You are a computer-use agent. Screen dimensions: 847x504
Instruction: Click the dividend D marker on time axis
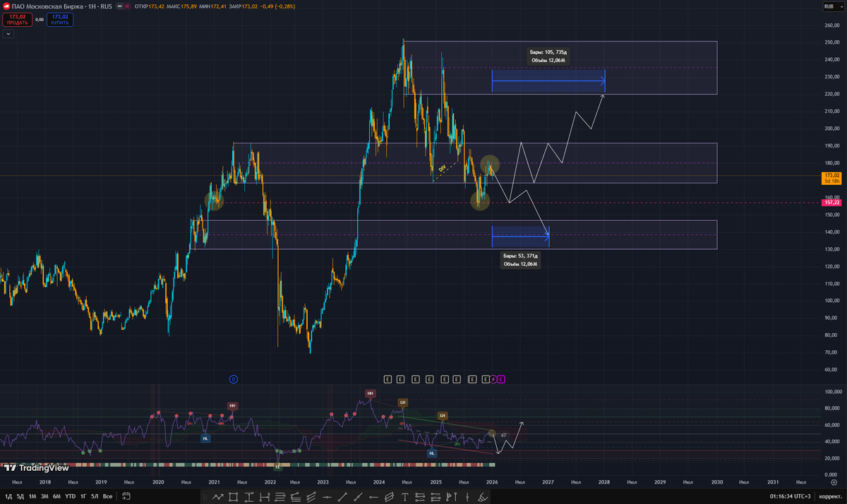(x=233, y=379)
